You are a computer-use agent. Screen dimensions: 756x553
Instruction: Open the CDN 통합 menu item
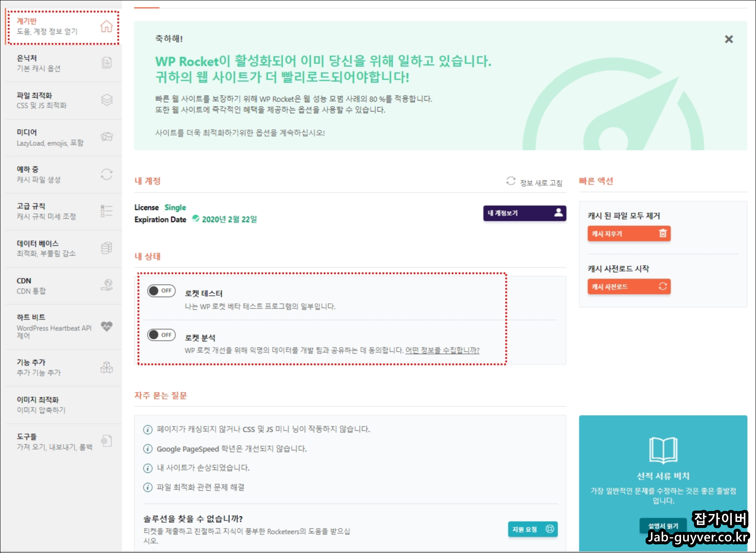coord(64,286)
